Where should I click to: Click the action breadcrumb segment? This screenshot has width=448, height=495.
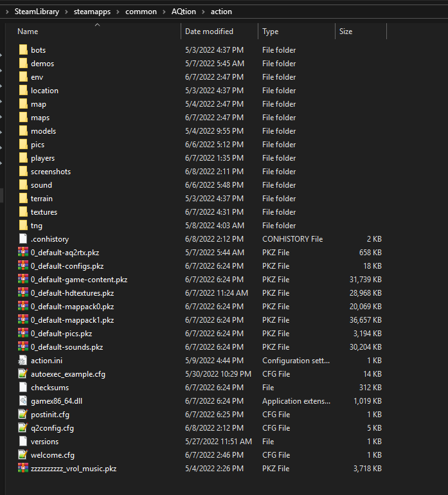click(x=221, y=12)
